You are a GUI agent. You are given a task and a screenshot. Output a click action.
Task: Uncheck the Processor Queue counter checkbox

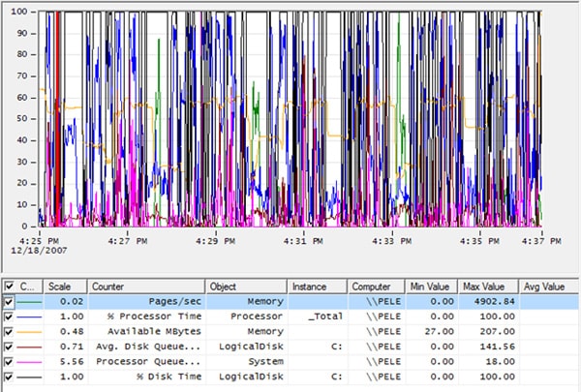9,362
